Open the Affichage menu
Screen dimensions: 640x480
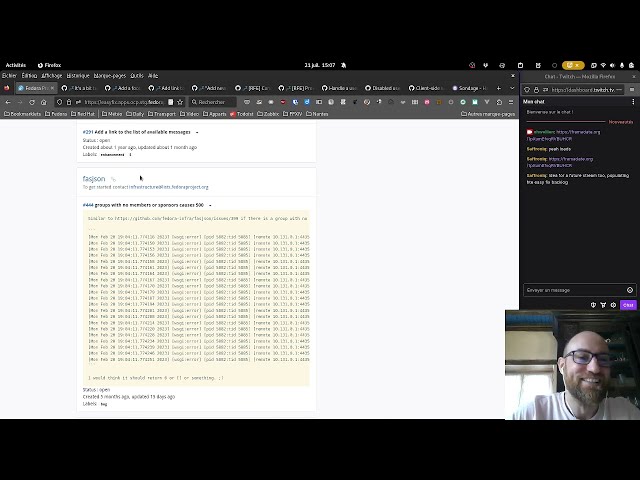pyautogui.click(x=51, y=76)
